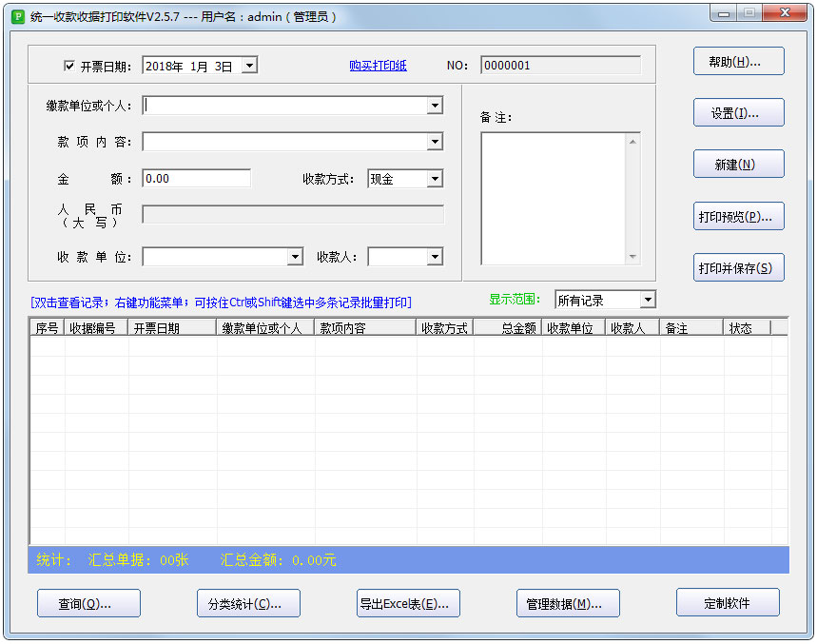Click the 购买打印纸 link
Screen dimensions: 817x644
(x=378, y=66)
